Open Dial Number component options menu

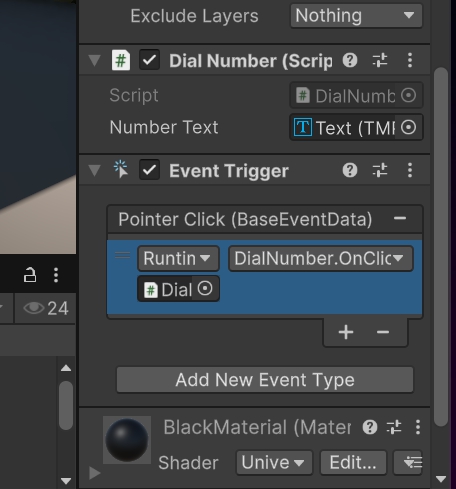[410, 60]
